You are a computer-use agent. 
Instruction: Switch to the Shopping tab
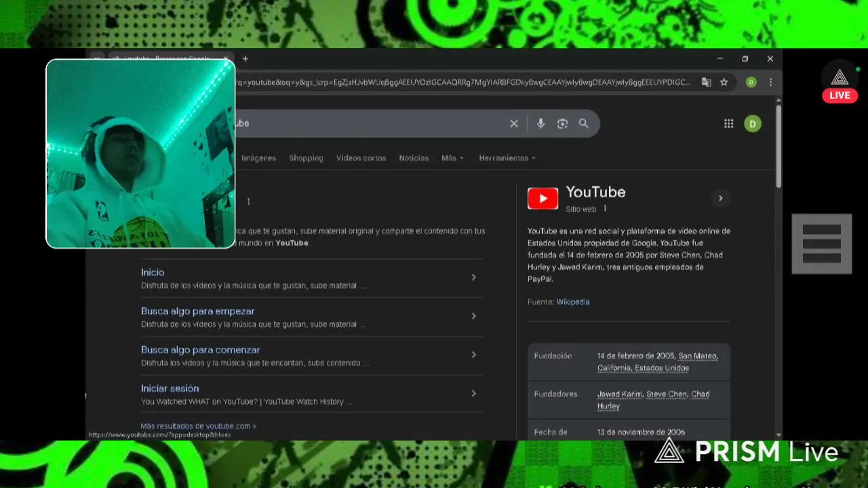(306, 158)
